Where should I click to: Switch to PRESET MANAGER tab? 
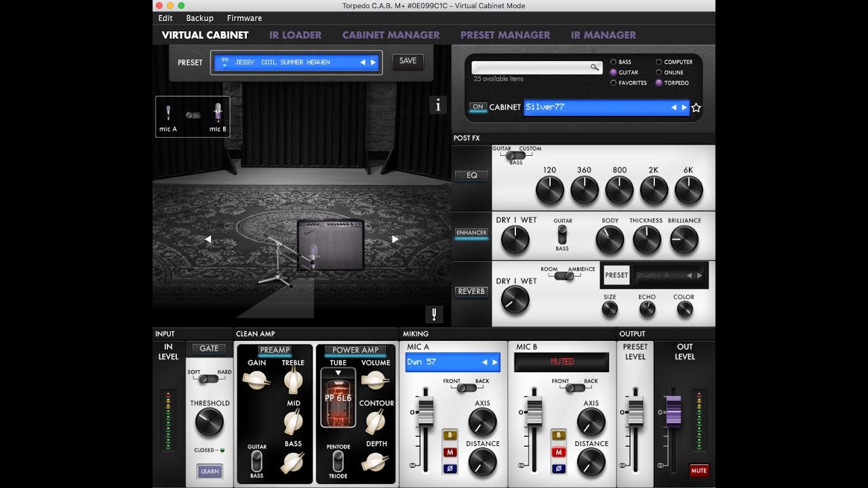coord(505,35)
